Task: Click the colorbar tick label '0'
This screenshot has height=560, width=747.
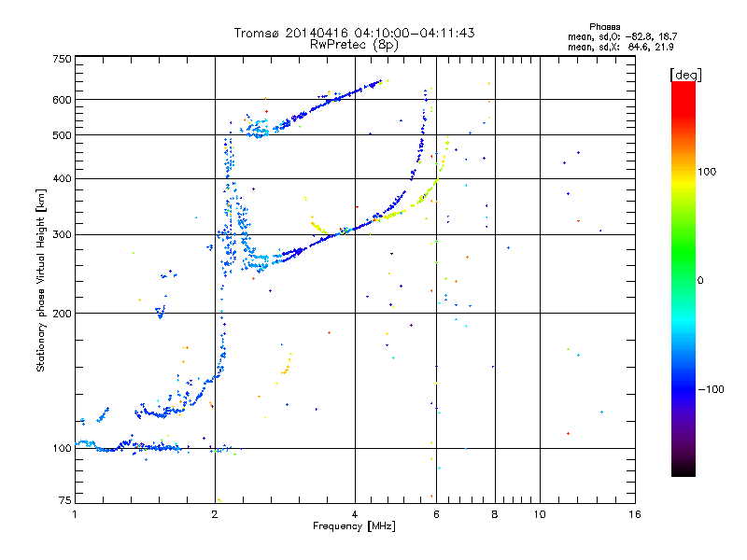Action: click(x=700, y=281)
